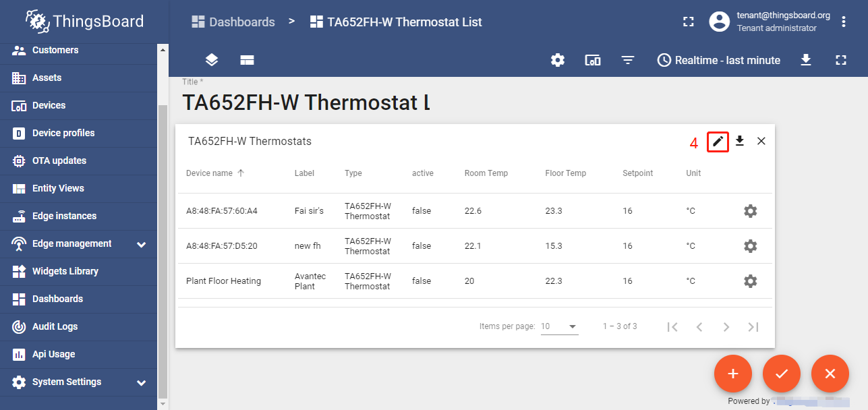Cancel editing with orange X button
868x410 pixels.
[830, 374]
